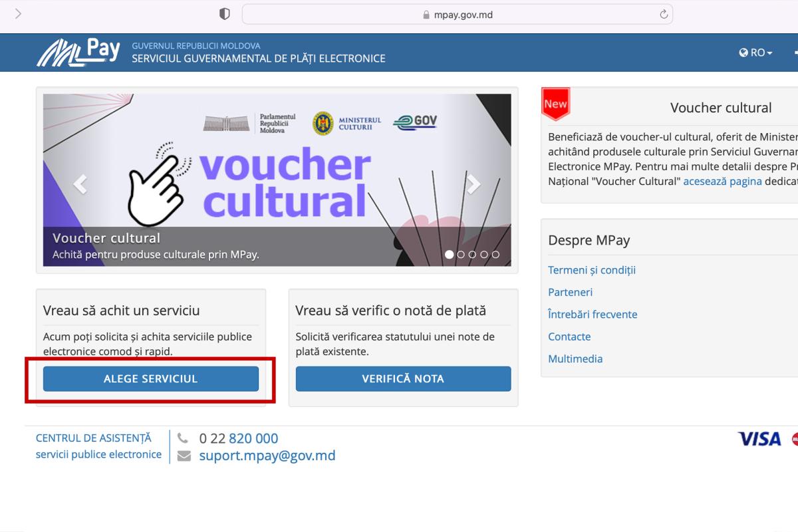Go to the previous carousel slide
Viewport: 798px width, 532px height.
80,184
